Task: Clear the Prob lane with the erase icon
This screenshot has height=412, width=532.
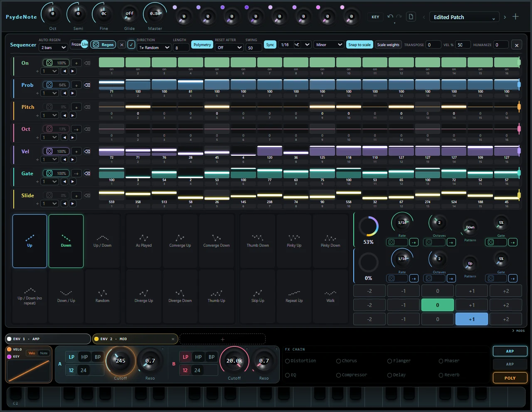Action: tap(87, 85)
